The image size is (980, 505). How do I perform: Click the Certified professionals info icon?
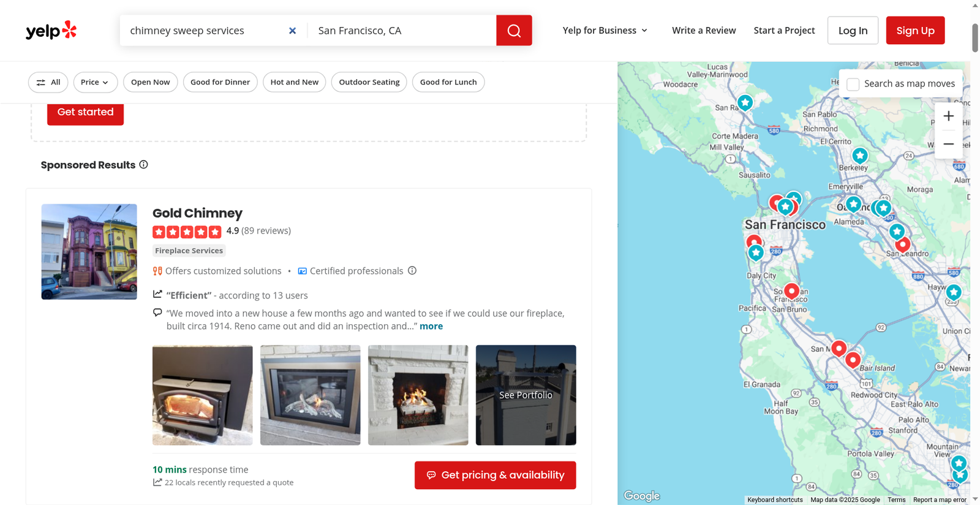tap(412, 270)
